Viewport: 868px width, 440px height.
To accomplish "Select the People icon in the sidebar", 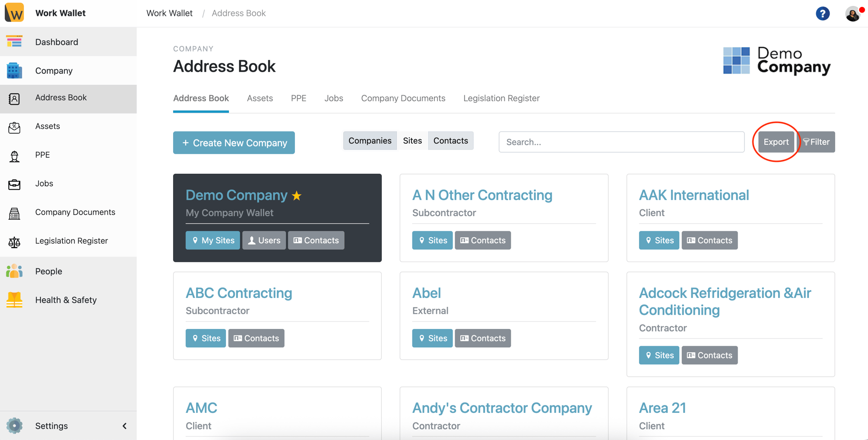I will coord(14,271).
